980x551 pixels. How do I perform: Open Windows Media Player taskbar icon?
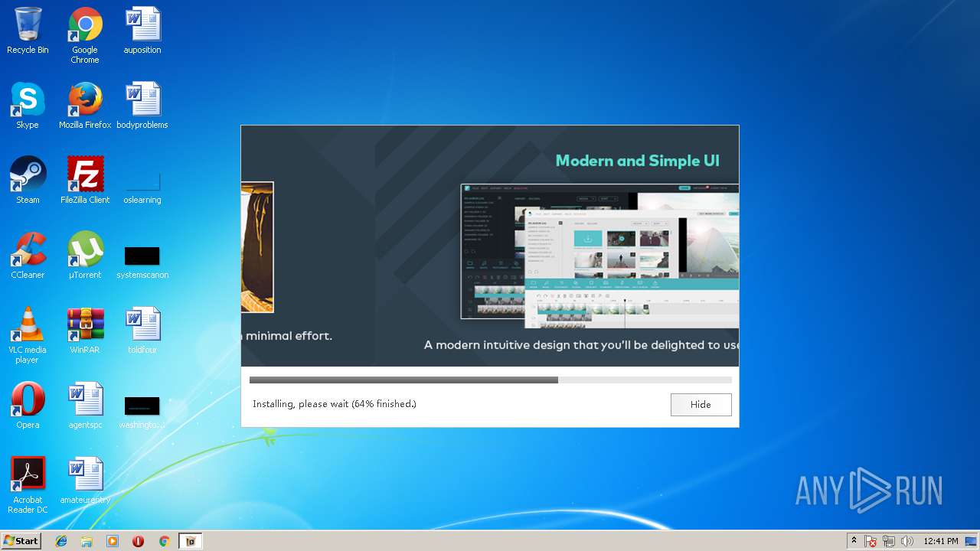pyautogui.click(x=113, y=541)
